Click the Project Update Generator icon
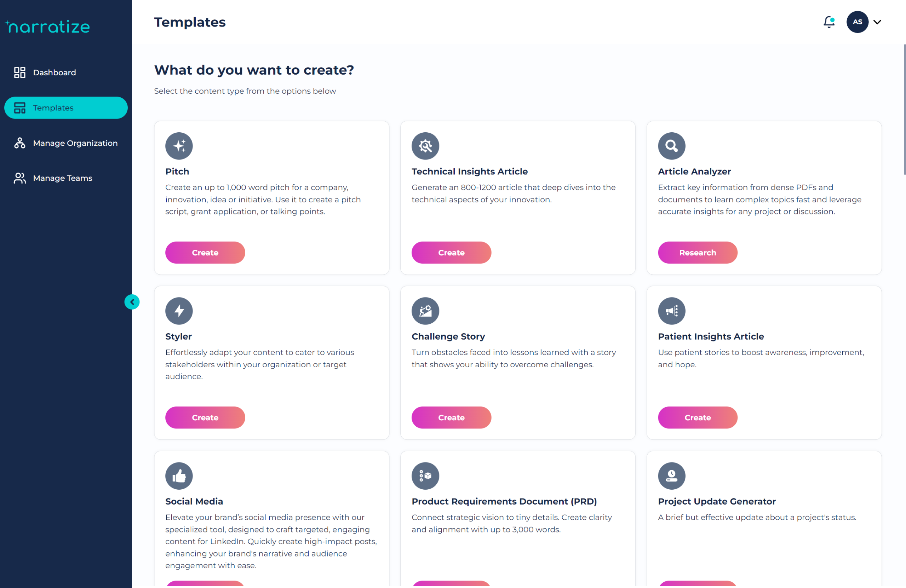This screenshot has height=588, width=906. pyautogui.click(x=671, y=475)
